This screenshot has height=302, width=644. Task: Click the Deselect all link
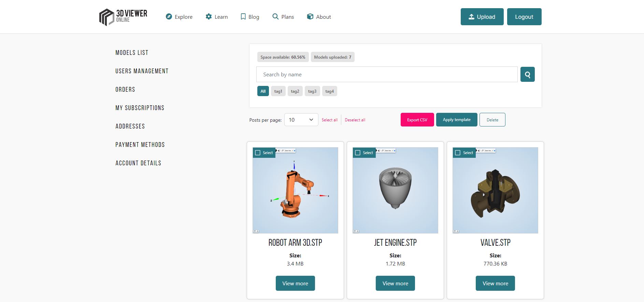(x=355, y=120)
